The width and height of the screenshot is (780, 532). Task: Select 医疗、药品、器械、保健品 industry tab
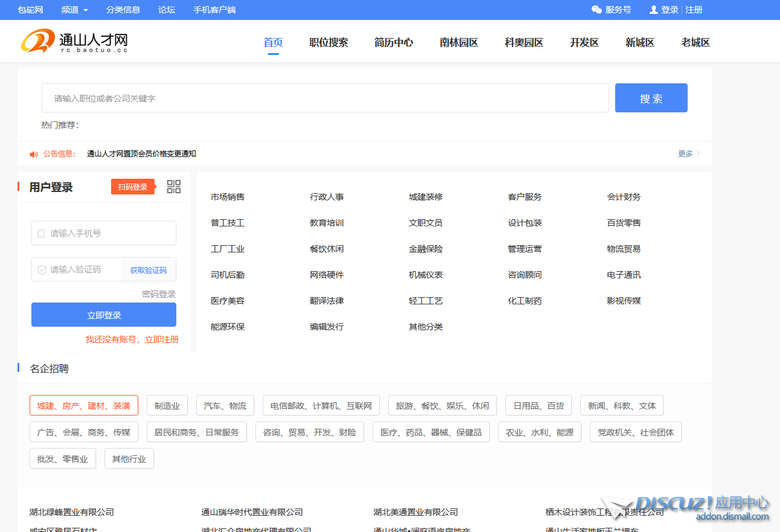[x=431, y=432]
